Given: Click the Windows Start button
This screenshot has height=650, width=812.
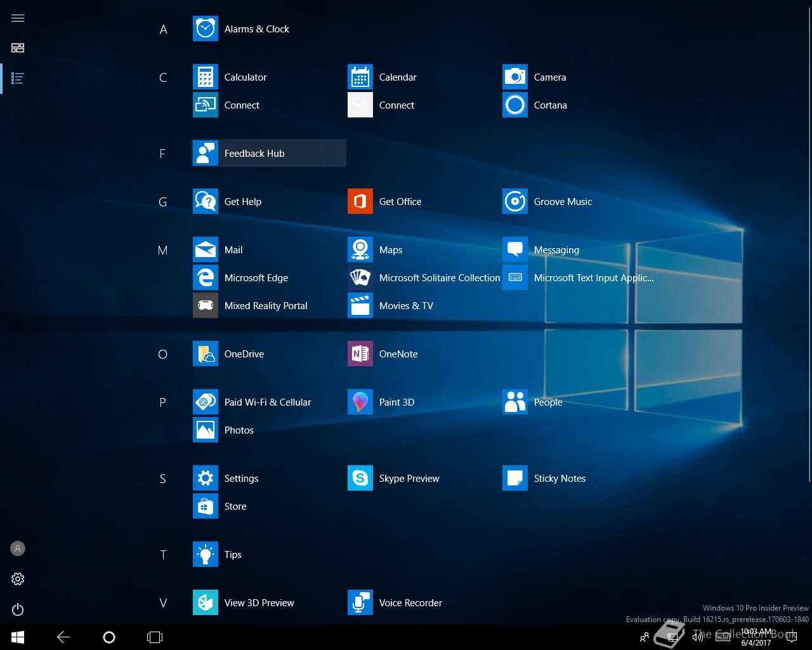Looking at the screenshot, I should (x=18, y=637).
